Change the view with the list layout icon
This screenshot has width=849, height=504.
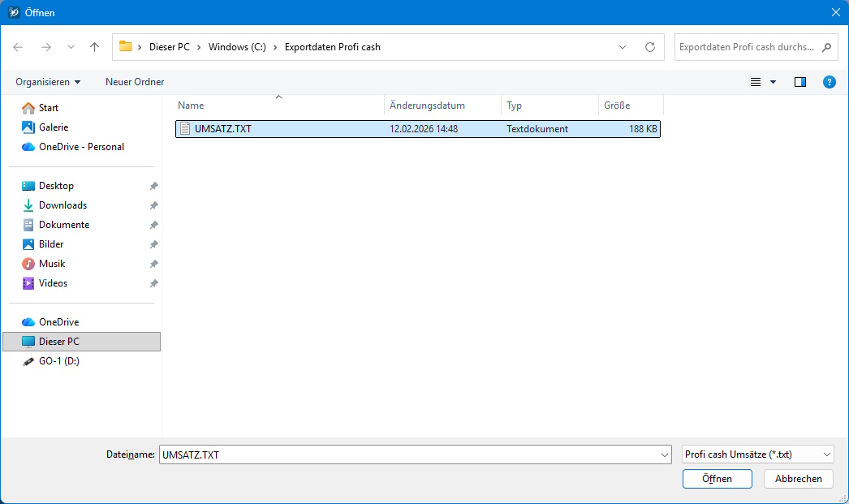(754, 82)
